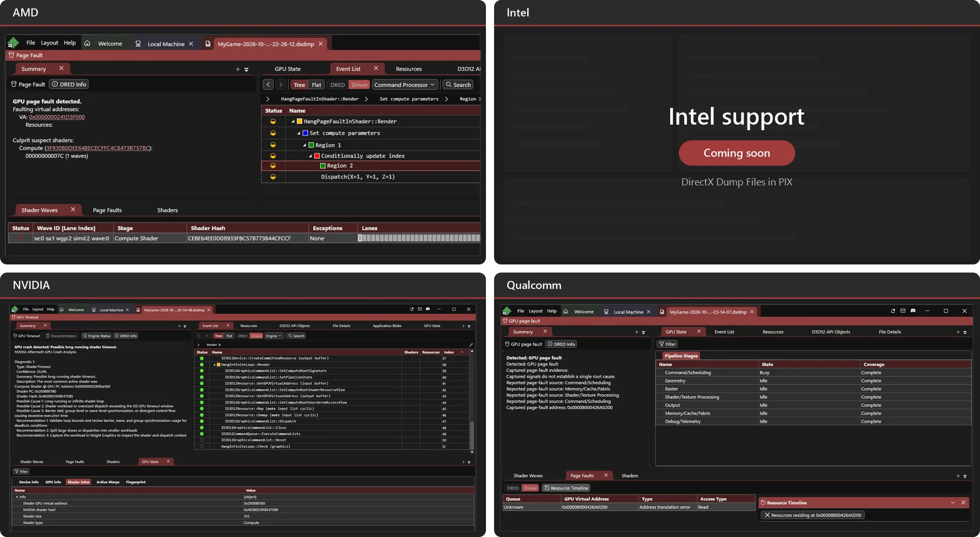Click the Lanes bar for the shader wave

coord(419,238)
